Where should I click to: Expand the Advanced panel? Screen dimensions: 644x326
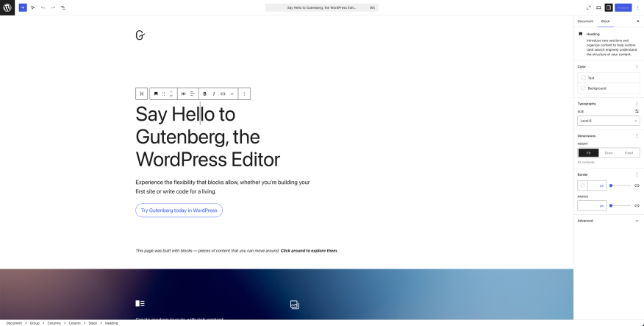tap(609, 221)
